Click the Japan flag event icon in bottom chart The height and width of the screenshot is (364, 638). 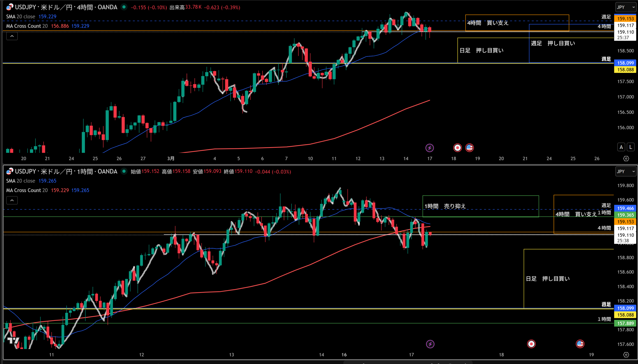tap(531, 344)
